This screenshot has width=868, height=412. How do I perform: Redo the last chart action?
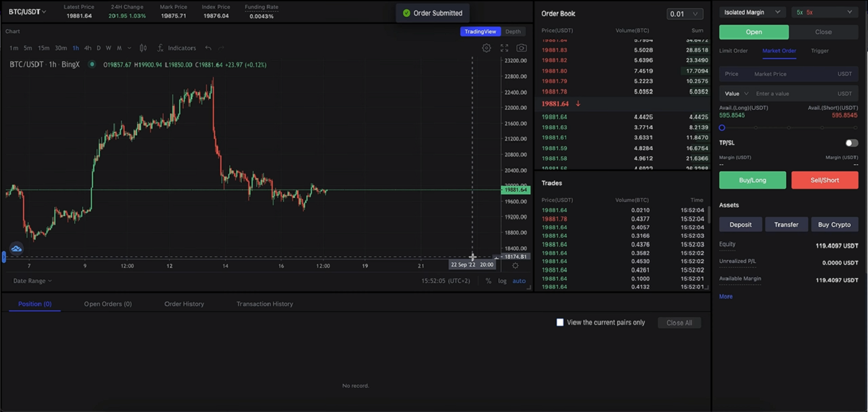point(221,48)
